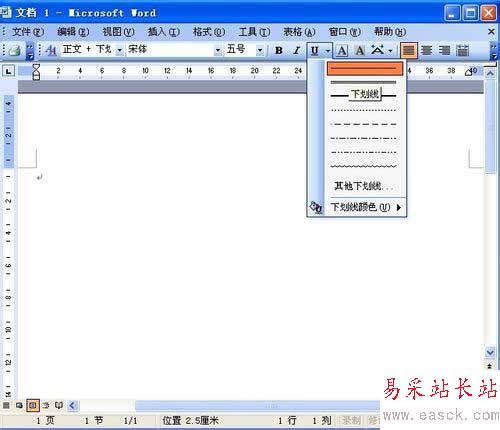Click the standard toolbar options chevron
This screenshot has height=430, width=500.
pos(30,51)
